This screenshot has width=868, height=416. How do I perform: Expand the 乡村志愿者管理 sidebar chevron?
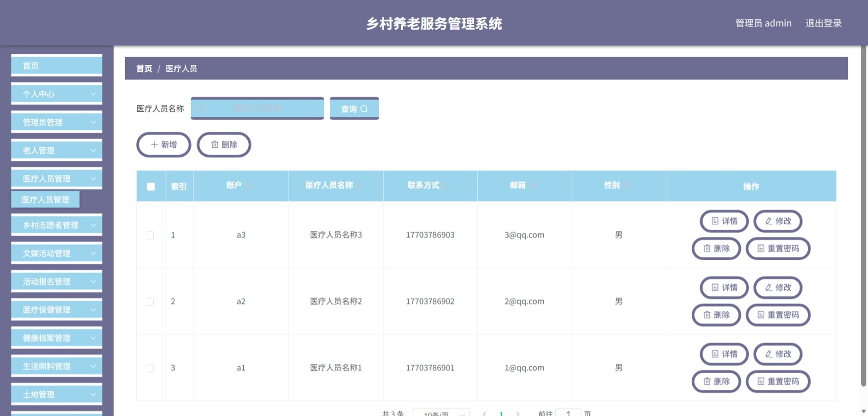pos(93,225)
